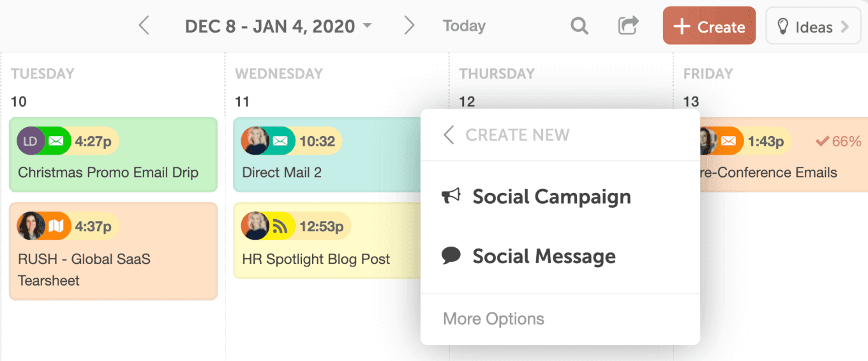The height and width of the screenshot is (361, 868).
Task: Click the Today link
Action: (x=464, y=26)
